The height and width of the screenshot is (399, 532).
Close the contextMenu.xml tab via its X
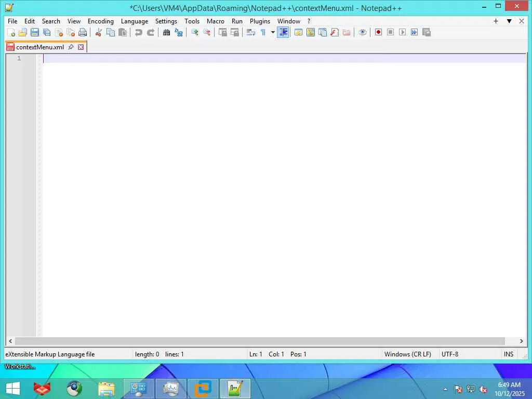pyautogui.click(x=81, y=47)
